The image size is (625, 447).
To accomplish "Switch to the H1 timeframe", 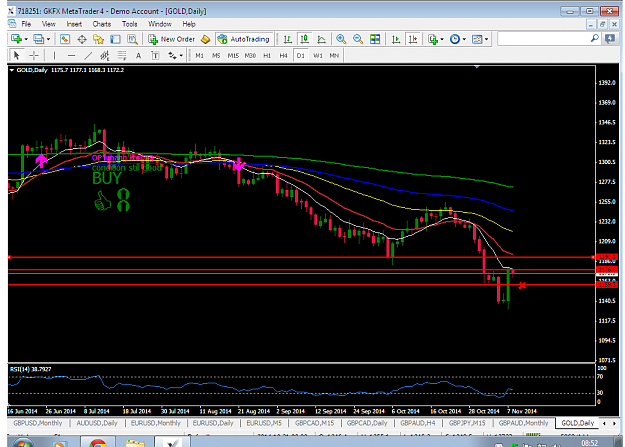I will (267, 55).
